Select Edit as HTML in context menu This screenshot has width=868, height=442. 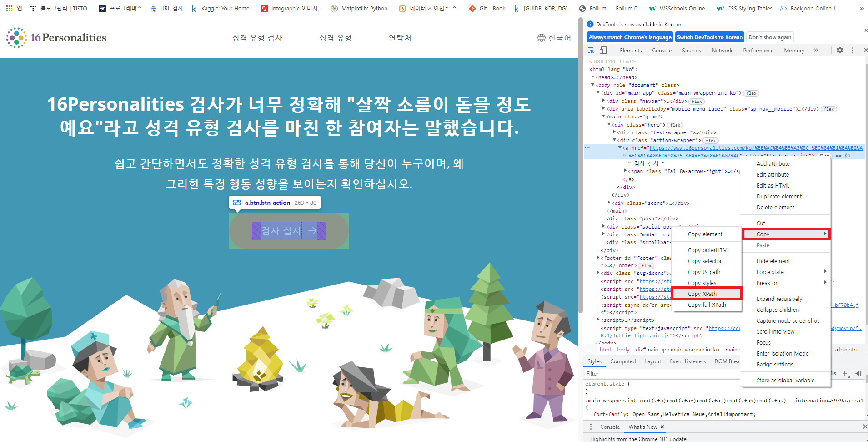coord(785,185)
